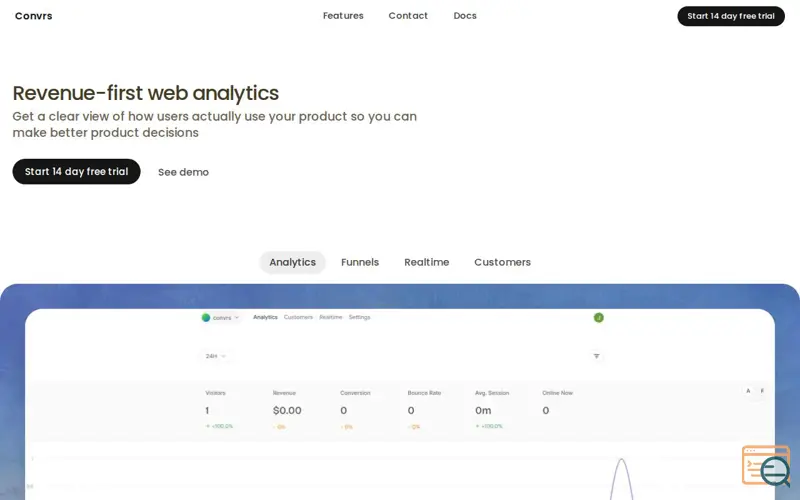Click the Visitors +100.0% change indicator
Viewport: 800px width, 500px height.
219,426
